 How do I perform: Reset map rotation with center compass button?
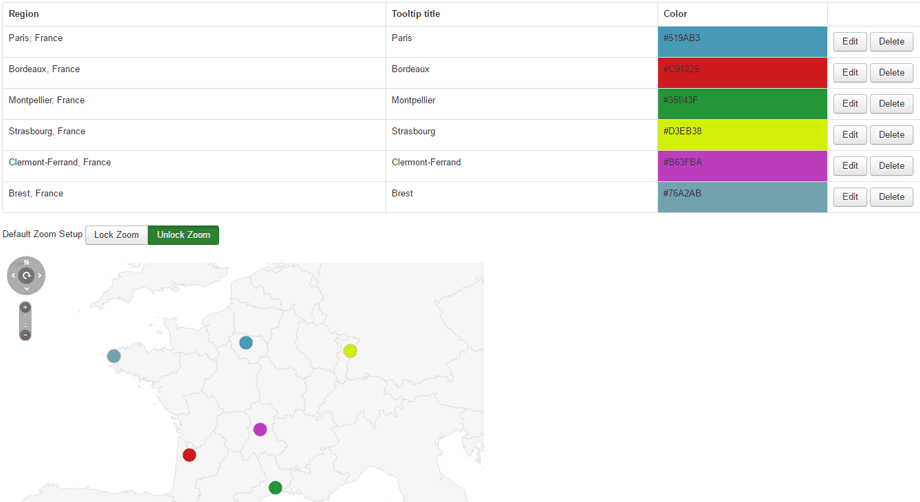tap(26, 276)
